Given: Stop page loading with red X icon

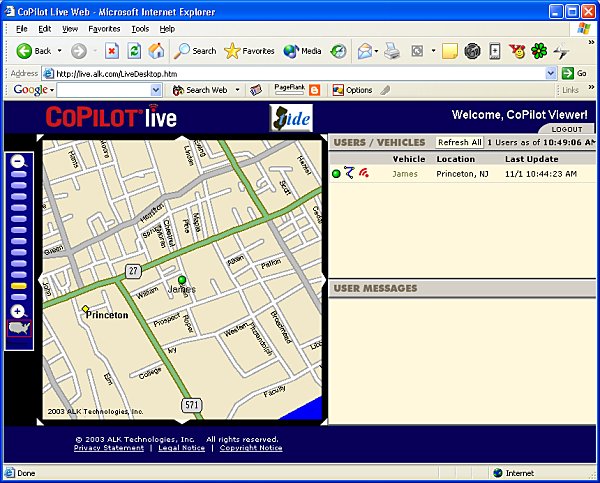Looking at the screenshot, I should tap(112, 51).
